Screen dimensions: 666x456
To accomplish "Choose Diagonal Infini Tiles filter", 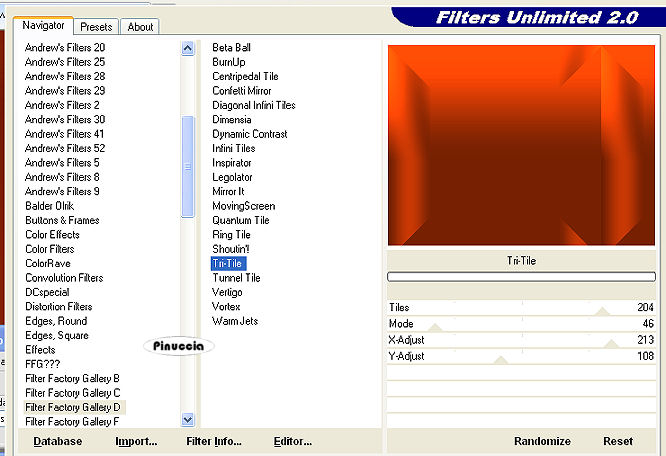I will (254, 105).
